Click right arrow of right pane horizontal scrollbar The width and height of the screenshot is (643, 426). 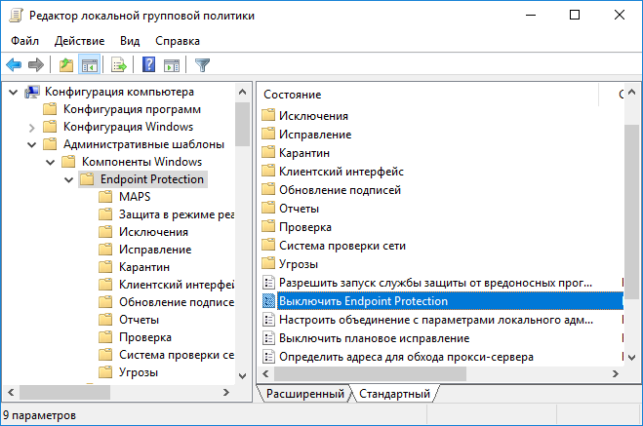615,374
